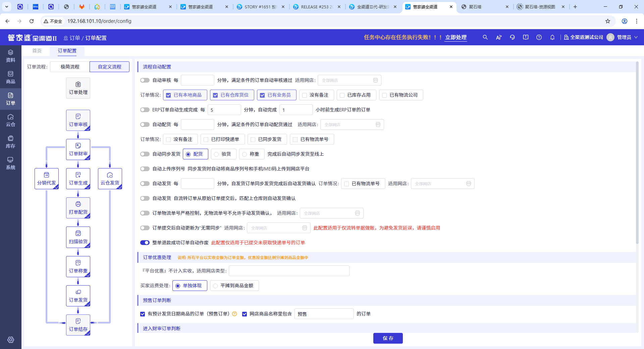Open a new browser tab

coord(575,7)
